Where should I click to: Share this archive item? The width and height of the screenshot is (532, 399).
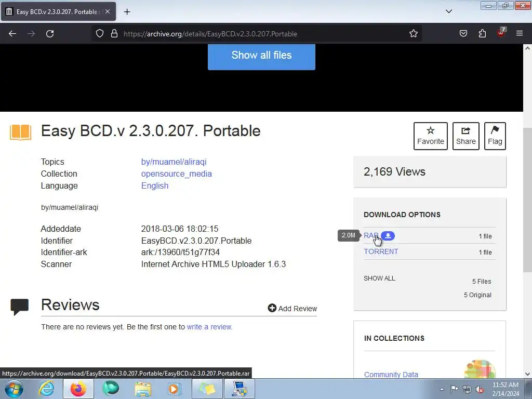tap(466, 136)
